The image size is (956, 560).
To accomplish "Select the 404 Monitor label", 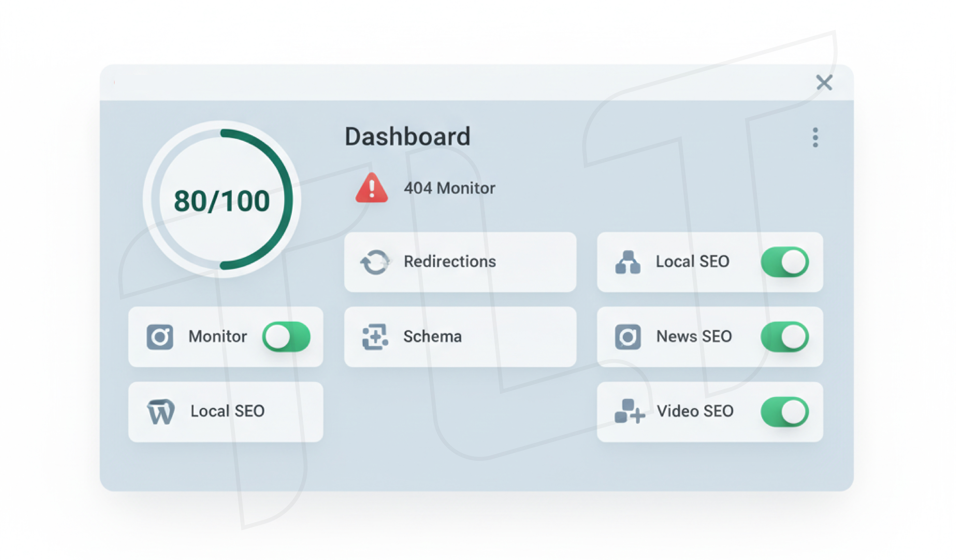I will (449, 188).
